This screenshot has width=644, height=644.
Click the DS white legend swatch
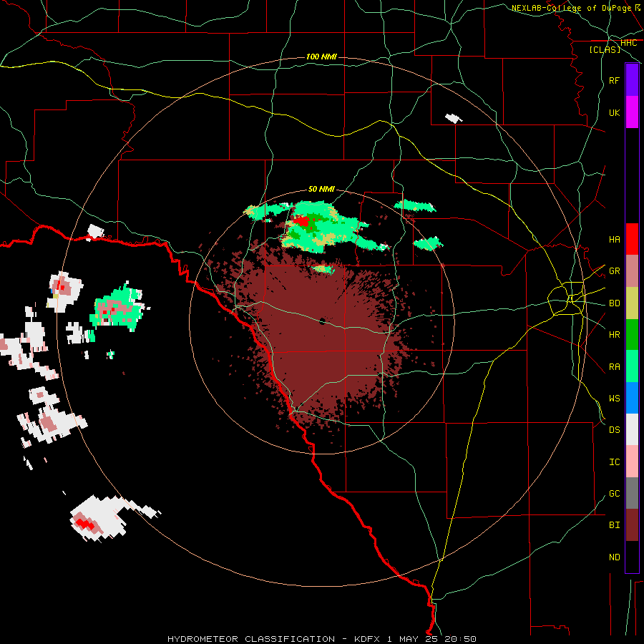pyautogui.click(x=632, y=429)
